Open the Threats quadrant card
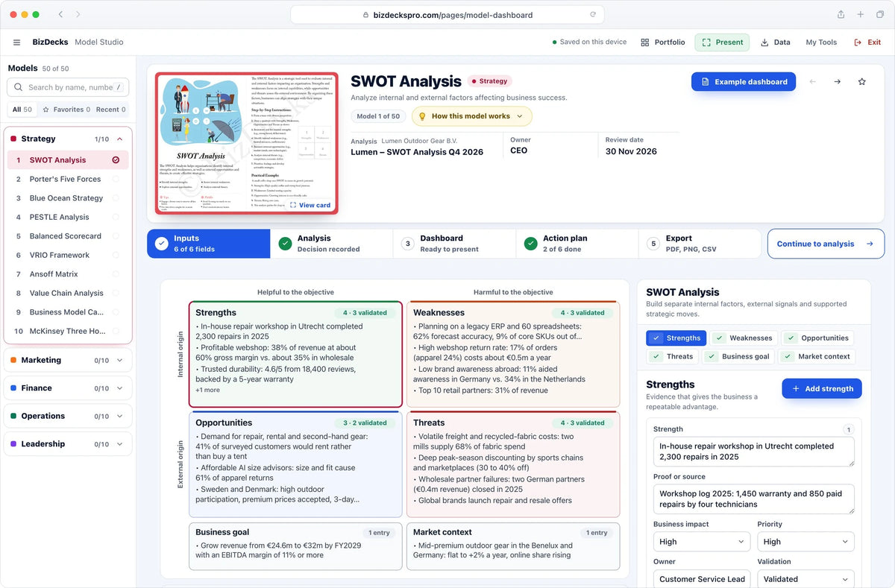This screenshot has width=895, height=588. [x=513, y=464]
